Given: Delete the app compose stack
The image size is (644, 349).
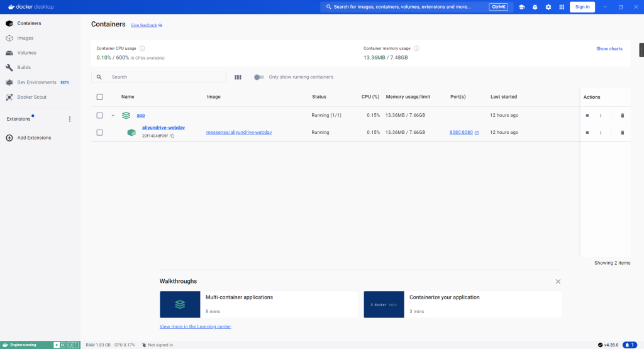Looking at the screenshot, I should click(622, 115).
